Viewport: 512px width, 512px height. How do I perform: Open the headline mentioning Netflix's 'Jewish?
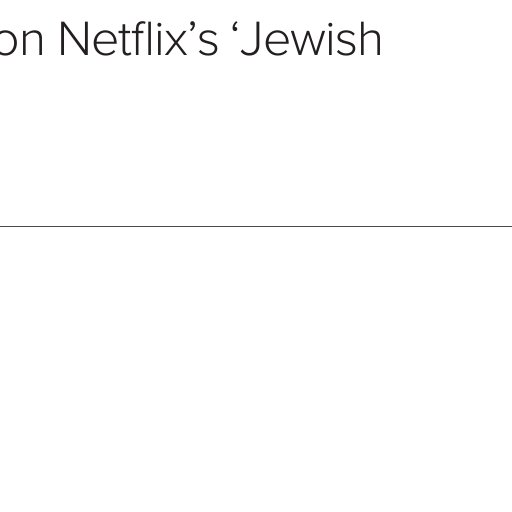[190, 39]
